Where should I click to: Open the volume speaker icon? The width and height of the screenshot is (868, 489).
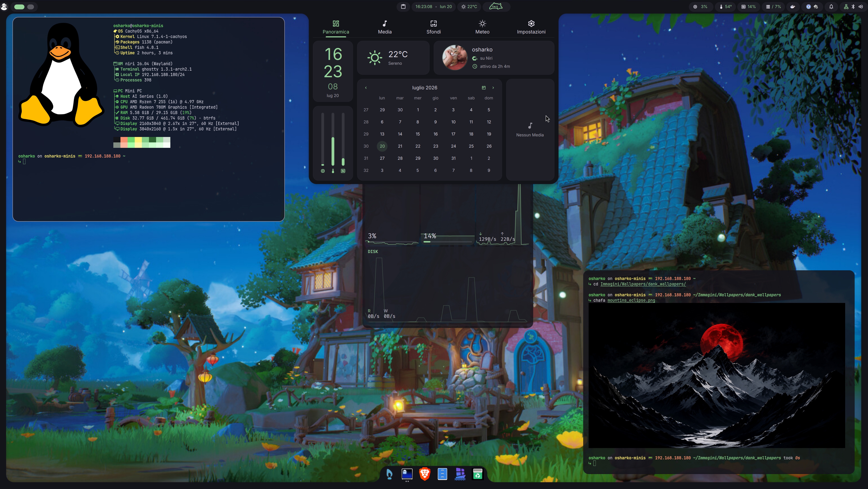[x=860, y=6]
